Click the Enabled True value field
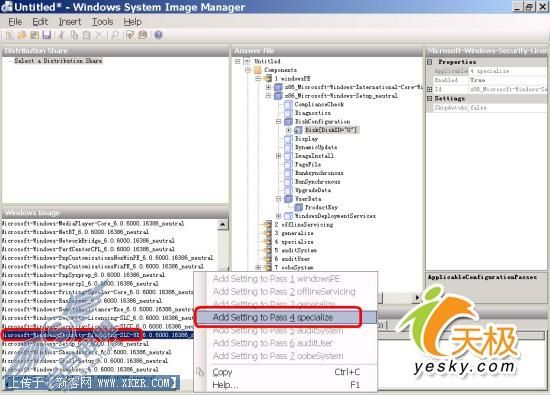Image resolution: width=550 pixels, height=395 pixels. click(508, 80)
